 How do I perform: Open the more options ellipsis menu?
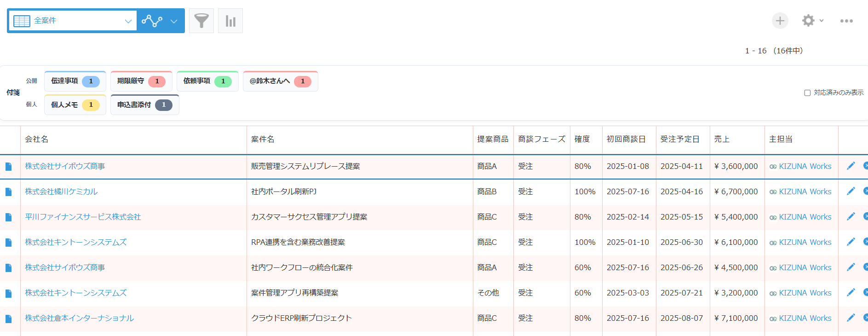pyautogui.click(x=846, y=21)
